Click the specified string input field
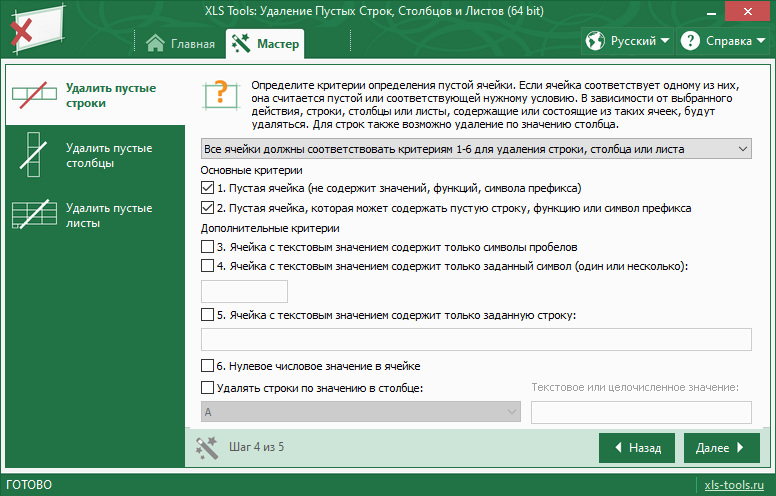 [x=476, y=340]
